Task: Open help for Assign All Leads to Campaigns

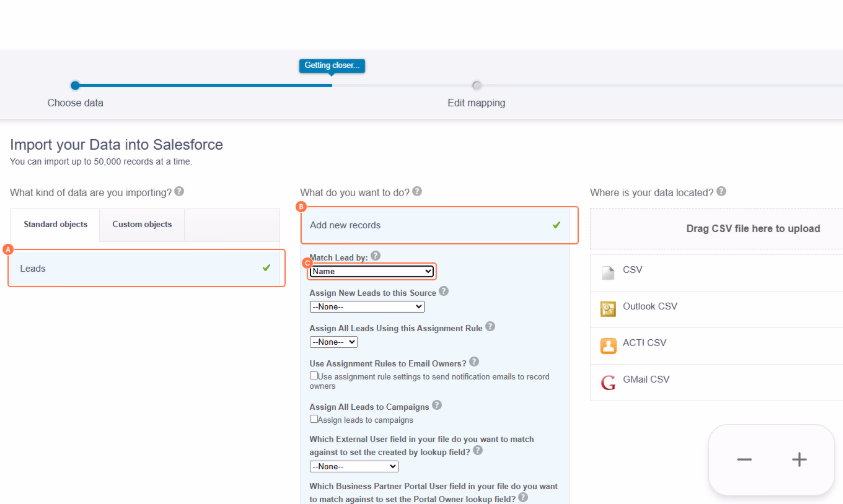Action: 437,406
